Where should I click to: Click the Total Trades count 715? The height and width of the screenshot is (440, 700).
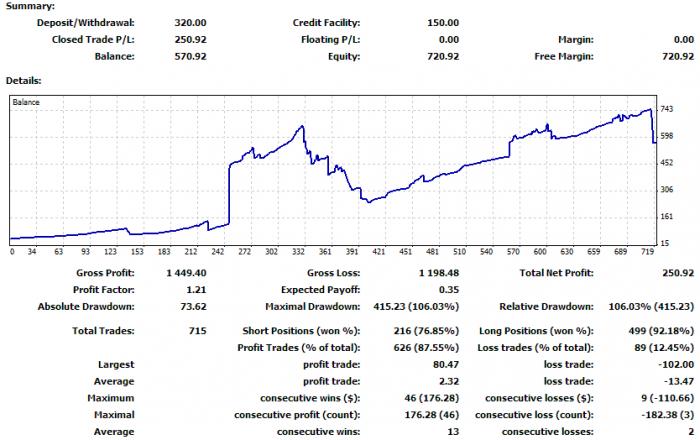(x=198, y=331)
